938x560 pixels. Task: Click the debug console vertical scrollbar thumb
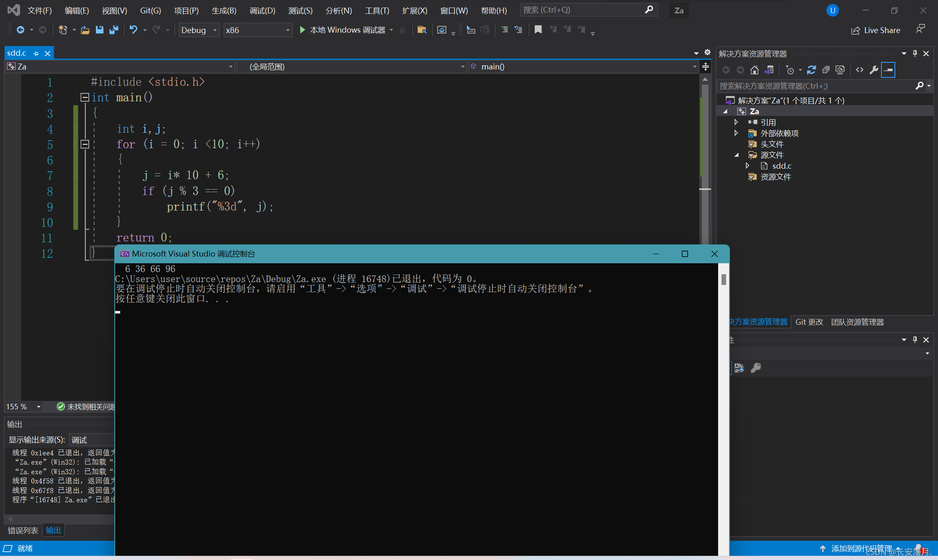tap(724, 279)
